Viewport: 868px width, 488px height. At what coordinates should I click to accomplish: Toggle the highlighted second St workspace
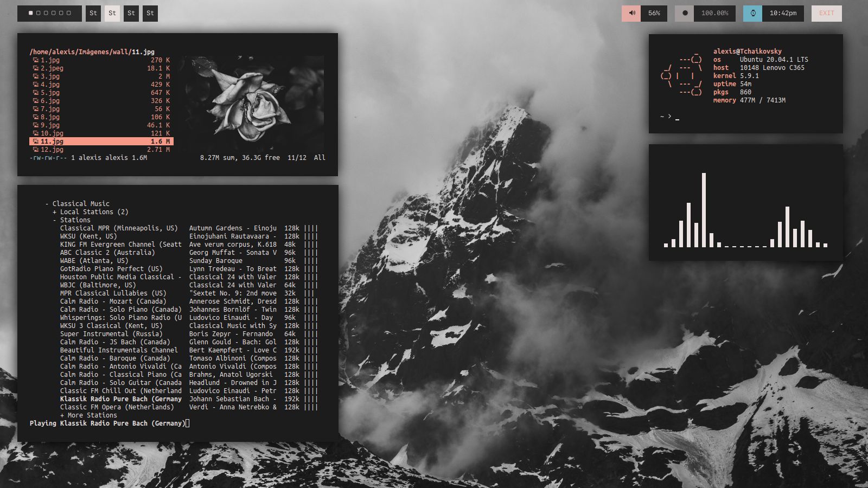pos(112,14)
